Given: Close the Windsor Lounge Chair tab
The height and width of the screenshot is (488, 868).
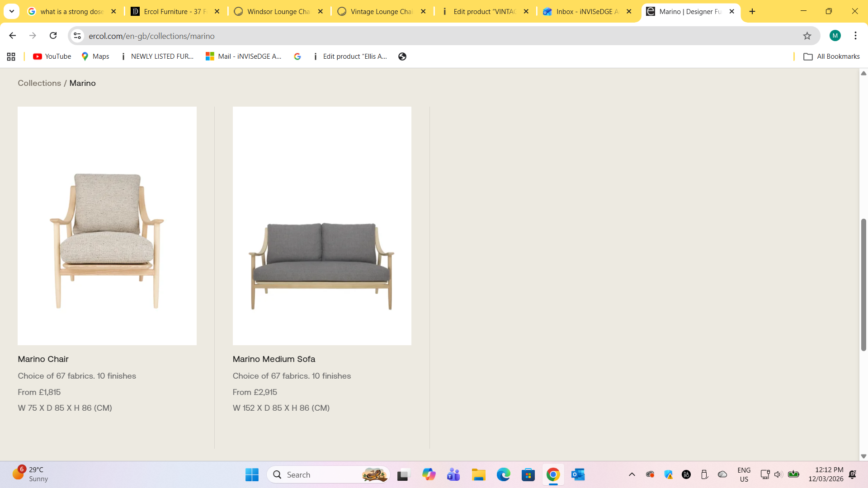Looking at the screenshot, I should click(321, 11).
